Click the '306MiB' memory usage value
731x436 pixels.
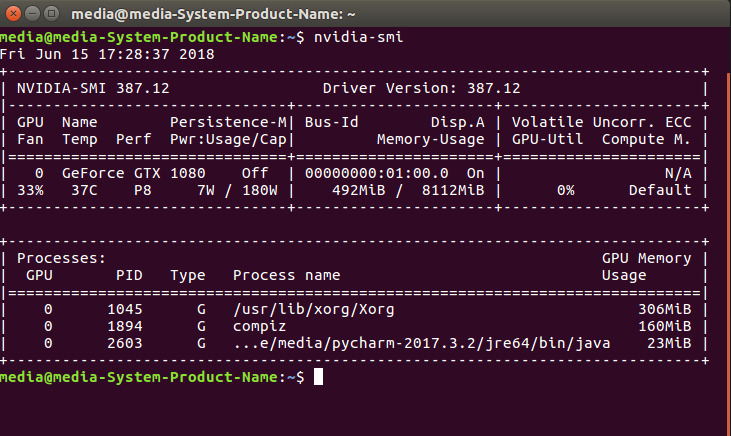point(664,309)
